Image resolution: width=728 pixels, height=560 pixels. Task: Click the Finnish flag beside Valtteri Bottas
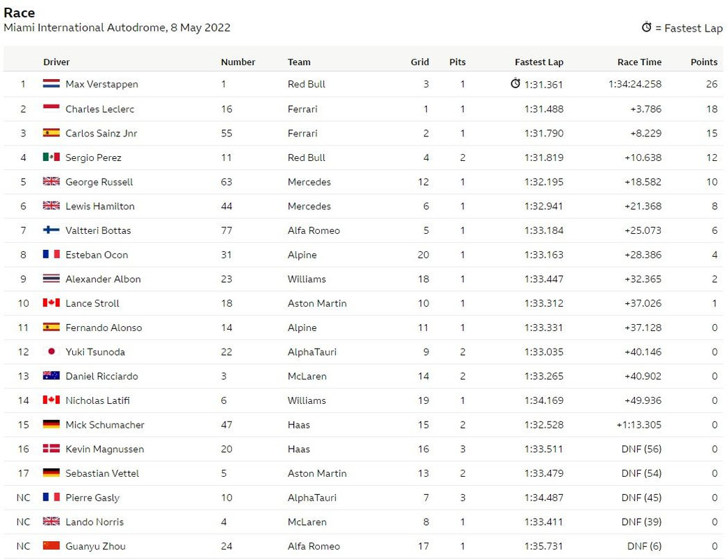click(51, 230)
